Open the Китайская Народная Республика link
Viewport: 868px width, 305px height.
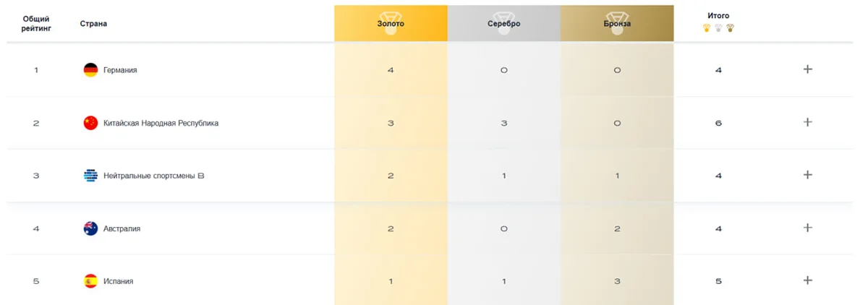coord(161,123)
